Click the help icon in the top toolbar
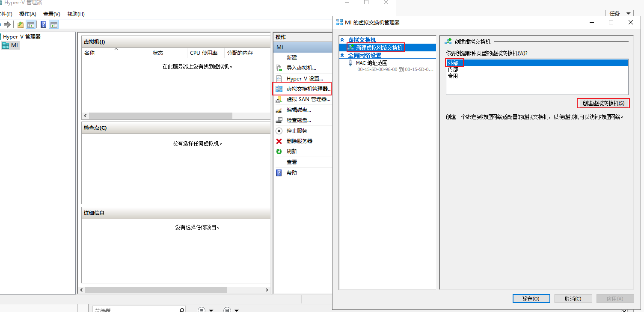Viewport: 644px width, 312px height. (x=43, y=24)
